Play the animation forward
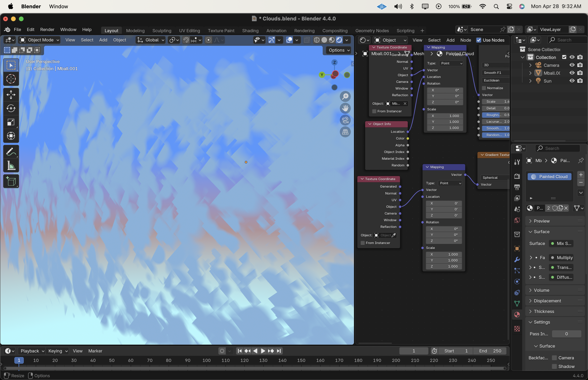Image resolution: width=588 pixels, height=380 pixels. click(x=263, y=351)
